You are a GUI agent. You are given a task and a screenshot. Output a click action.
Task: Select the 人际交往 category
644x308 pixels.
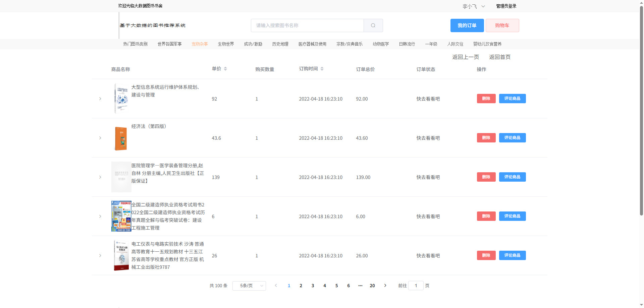[x=455, y=44]
